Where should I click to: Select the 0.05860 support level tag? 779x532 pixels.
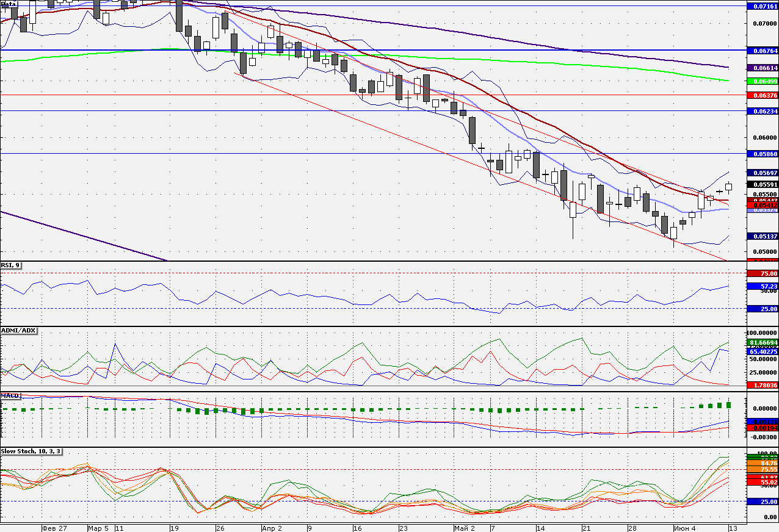pyautogui.click(x=763, y=154)
